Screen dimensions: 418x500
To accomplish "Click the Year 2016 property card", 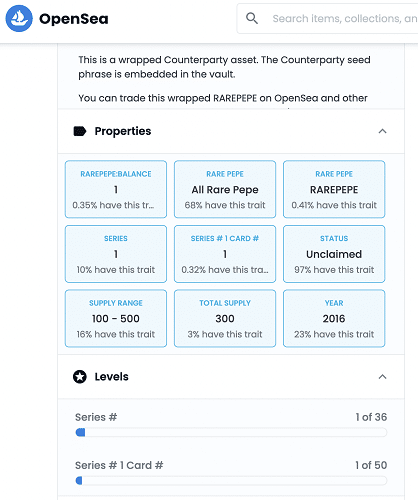I will click(x=334, y=318).
